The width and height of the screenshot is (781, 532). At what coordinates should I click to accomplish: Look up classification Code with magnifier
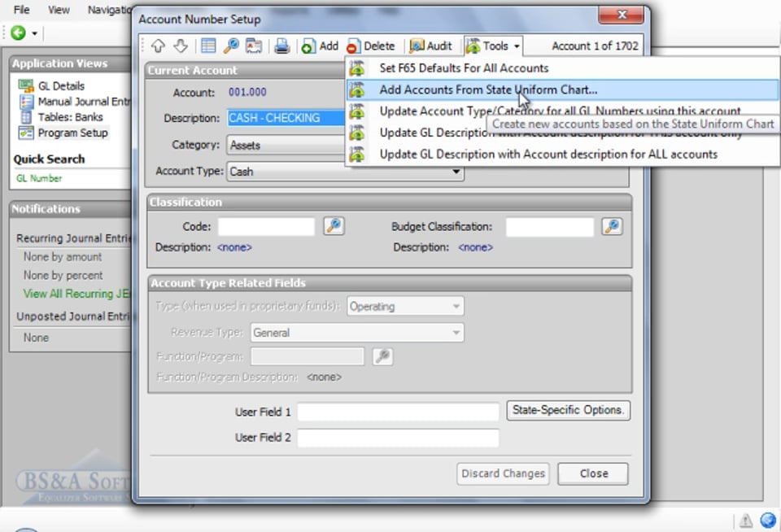pyautogui.click(x=334, y=226)
